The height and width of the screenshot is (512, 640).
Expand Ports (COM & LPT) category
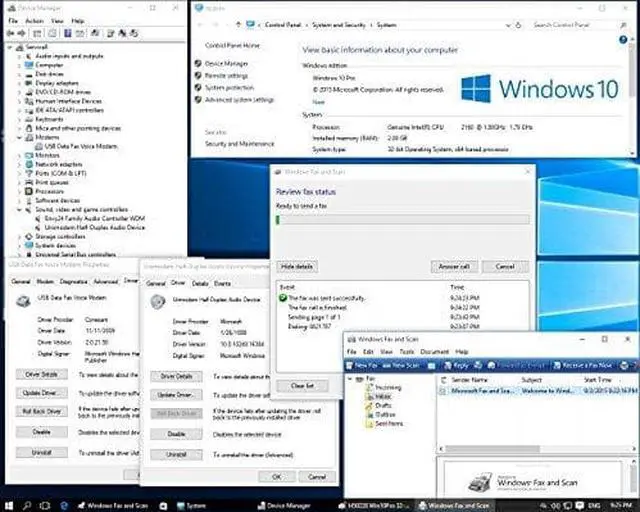(19, 173)
